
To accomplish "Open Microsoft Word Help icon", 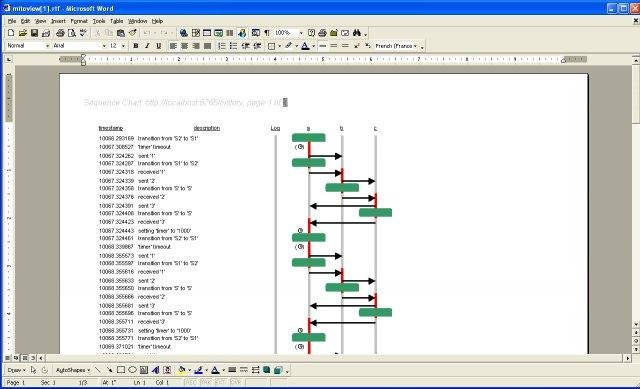I will [x=311, y=33].
